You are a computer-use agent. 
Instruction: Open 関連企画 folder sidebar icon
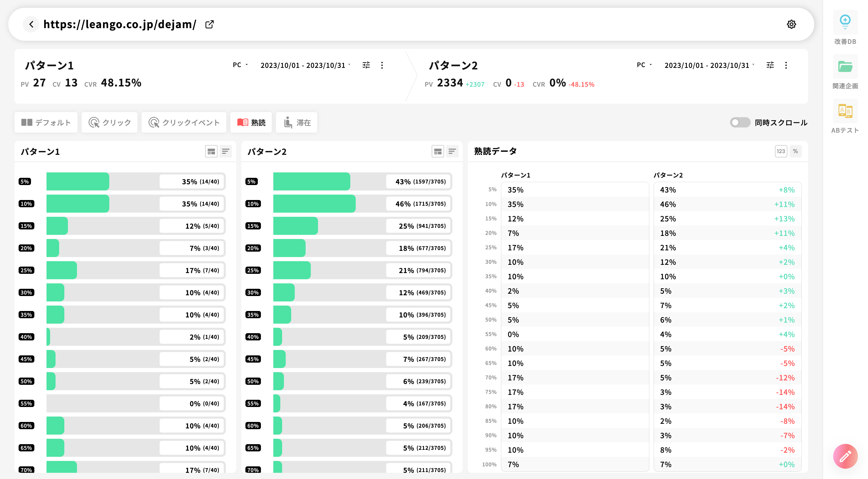(845, 67)
